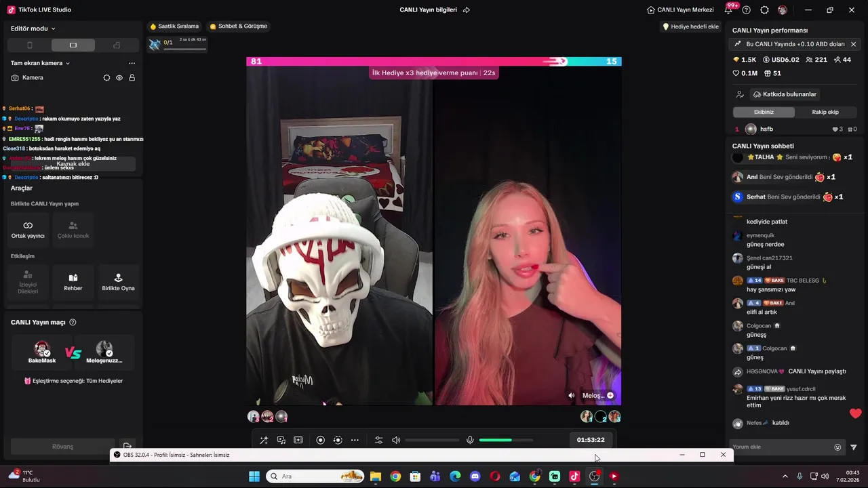Open the notifications bell with 99+ badge
The height and width of the screenshot is (488, 868).
click(729, 9)
